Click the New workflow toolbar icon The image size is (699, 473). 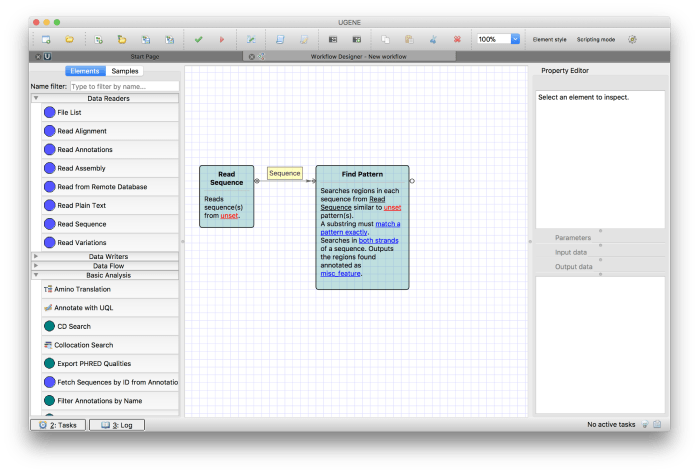click(x=46, y=39)
